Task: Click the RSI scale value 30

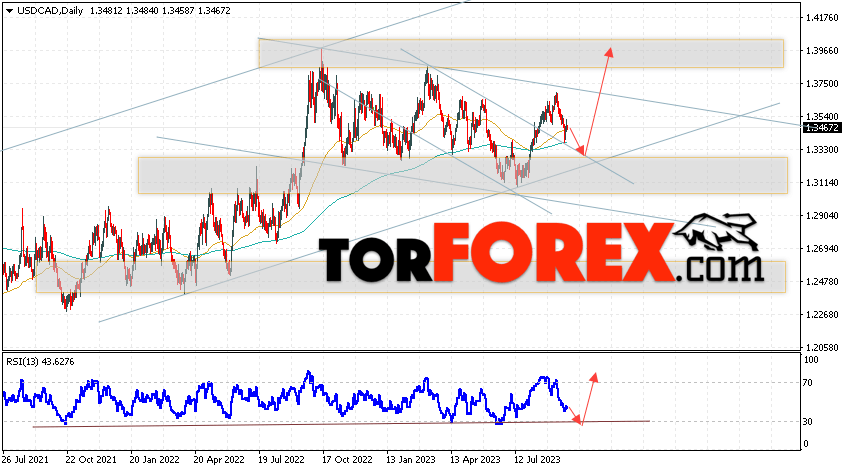Action: pos(808,422)
